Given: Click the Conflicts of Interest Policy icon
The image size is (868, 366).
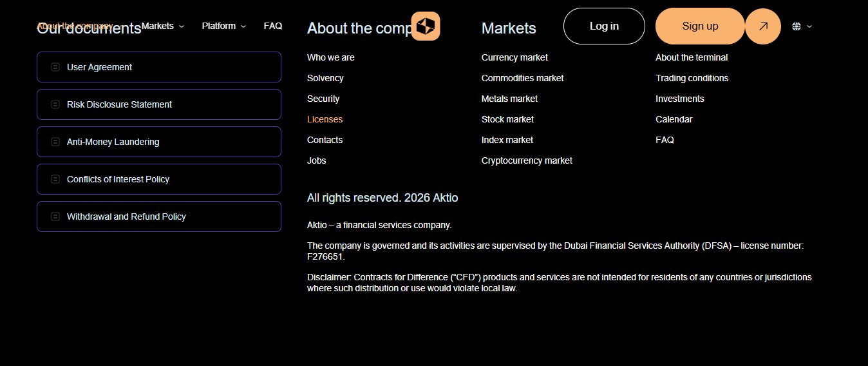Looking at the screenshot, I should tap(55, 179).
